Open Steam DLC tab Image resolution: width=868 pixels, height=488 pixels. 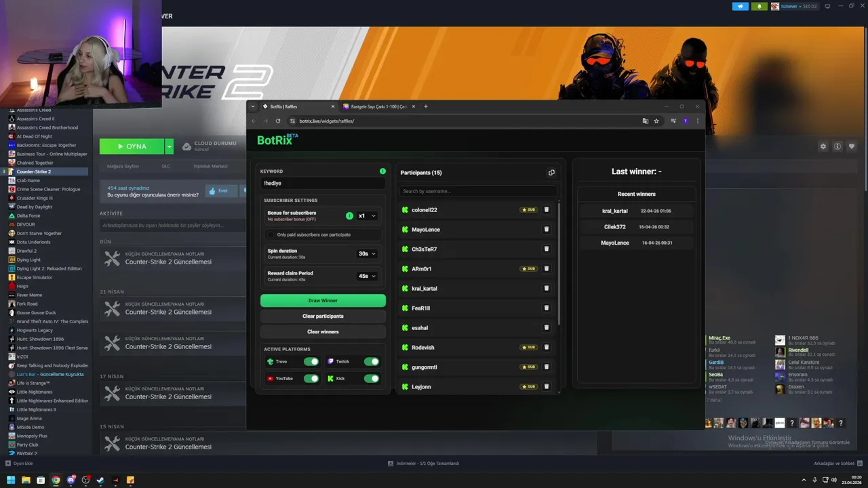[x=166, y=166]
